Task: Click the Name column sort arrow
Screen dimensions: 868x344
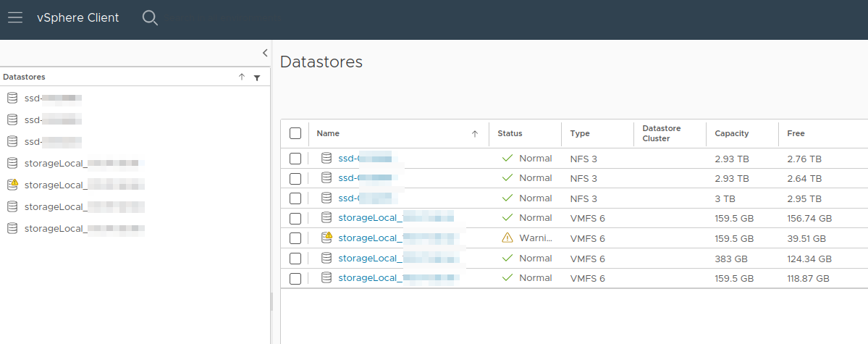Action: coord(474,133)
